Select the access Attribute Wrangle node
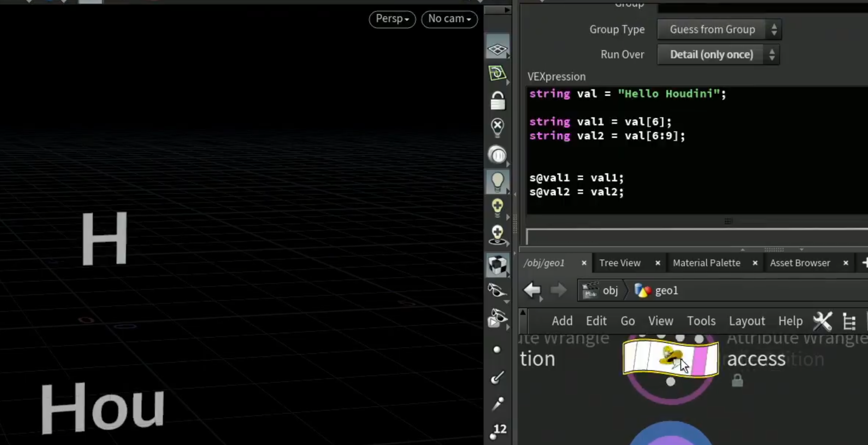 670,358
